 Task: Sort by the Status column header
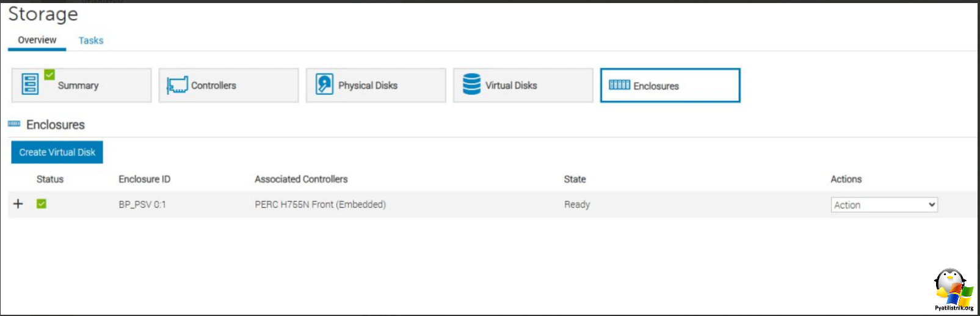[50, 179]
